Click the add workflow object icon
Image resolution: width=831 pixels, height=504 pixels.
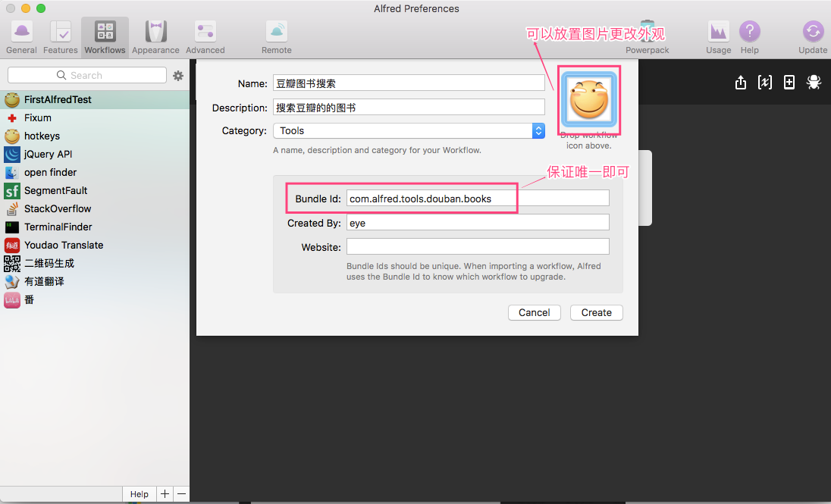point(789,82)
